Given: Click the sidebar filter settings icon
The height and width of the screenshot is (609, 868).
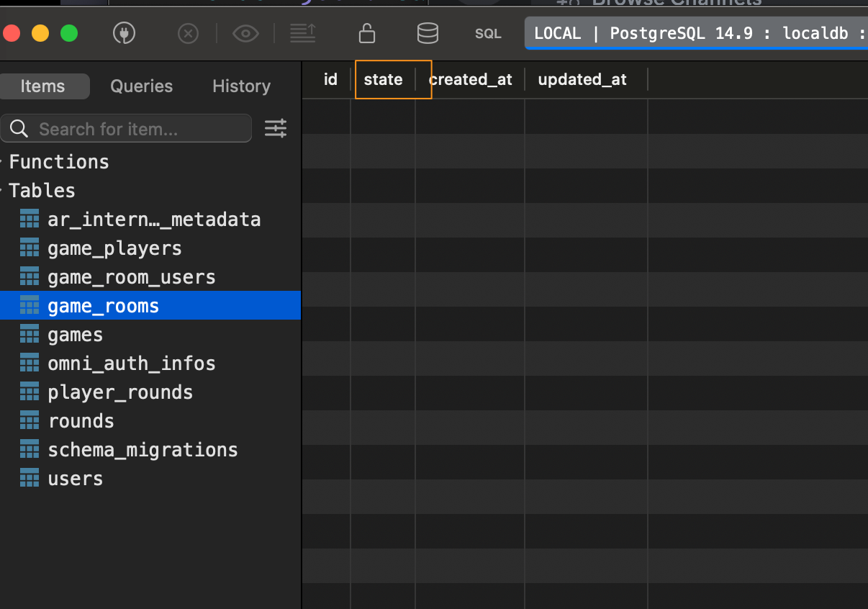Looking at the screenshot, I should [x=276, y=129].
